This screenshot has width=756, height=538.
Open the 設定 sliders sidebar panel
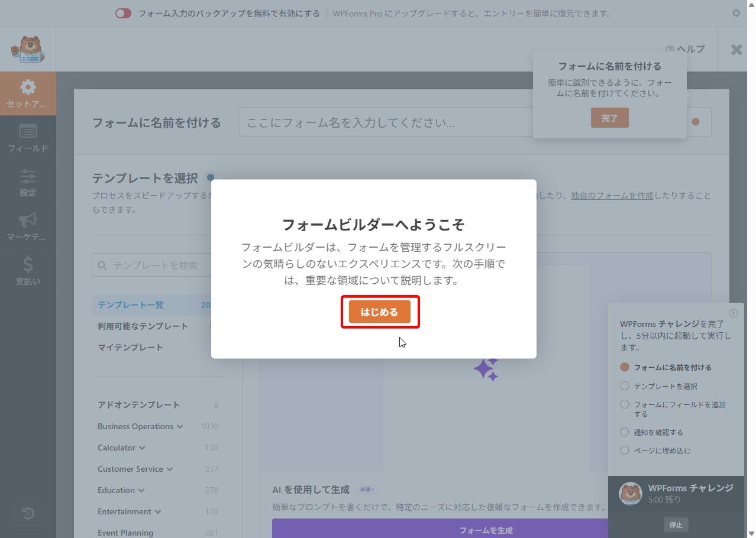28,183
